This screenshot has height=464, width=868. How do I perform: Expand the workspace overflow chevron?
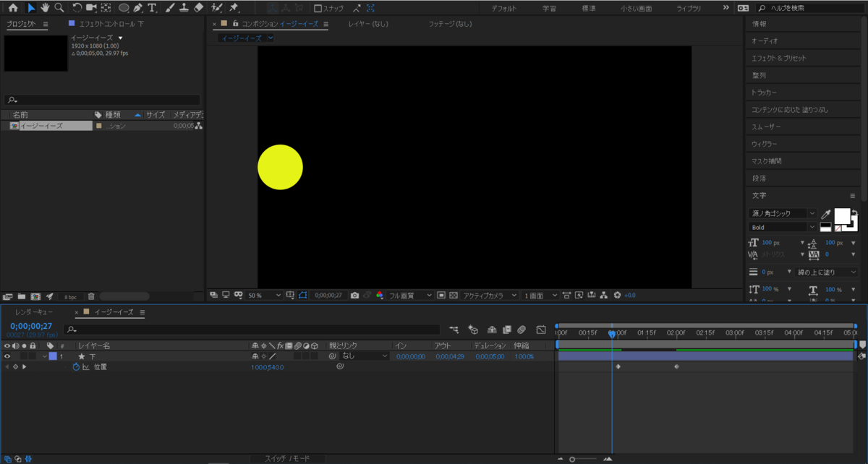(726, 8)
